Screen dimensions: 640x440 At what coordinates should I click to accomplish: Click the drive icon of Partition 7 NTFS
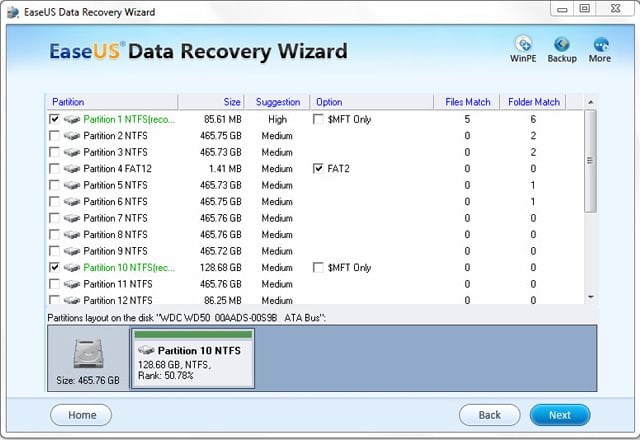point(72,218)
